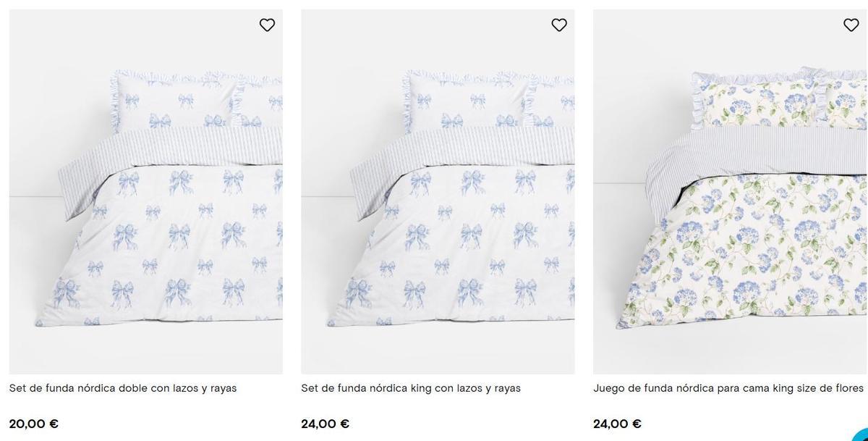
Task: Open the blue floating widget in corner
Action: (x=861, y=434)
